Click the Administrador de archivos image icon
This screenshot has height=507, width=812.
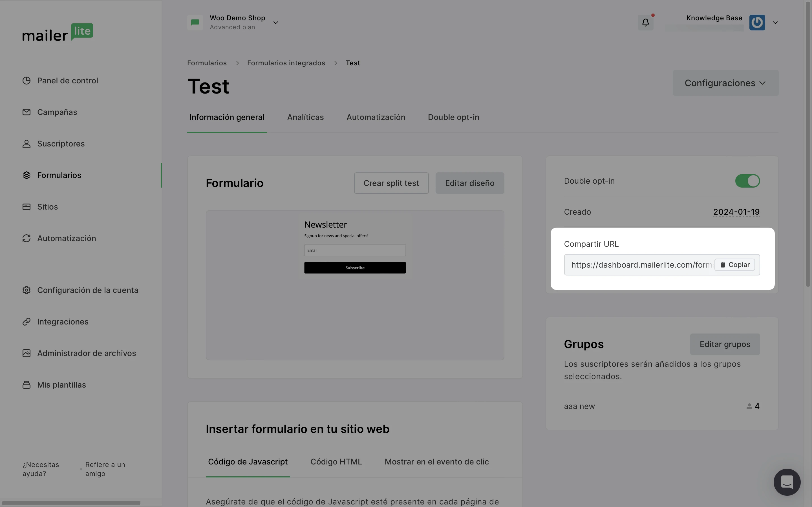(x=27, y=353)
